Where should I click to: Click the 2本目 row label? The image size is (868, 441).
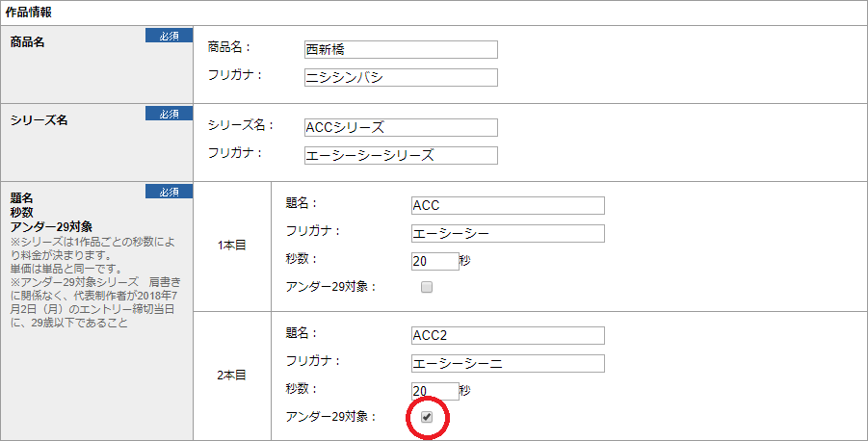coord(232,376)
